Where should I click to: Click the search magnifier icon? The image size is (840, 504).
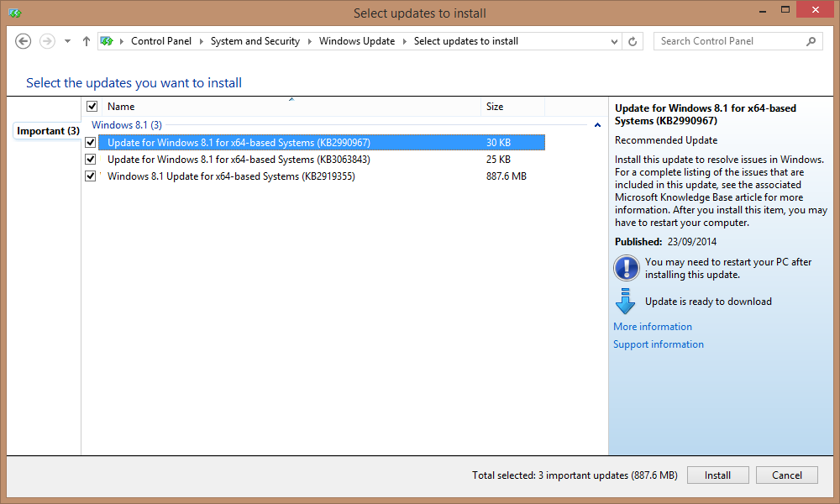[x=811, y=41]
